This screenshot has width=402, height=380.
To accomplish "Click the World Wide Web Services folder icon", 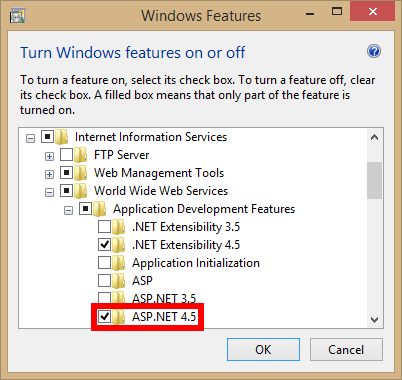I will pos(81,191).
